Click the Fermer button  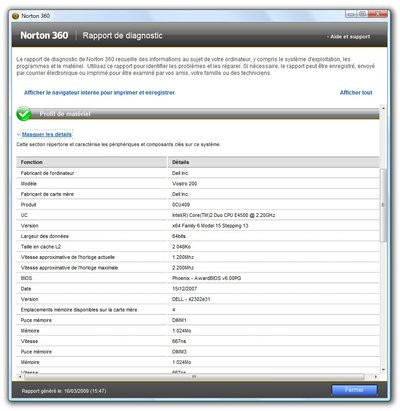click(354, 390)
